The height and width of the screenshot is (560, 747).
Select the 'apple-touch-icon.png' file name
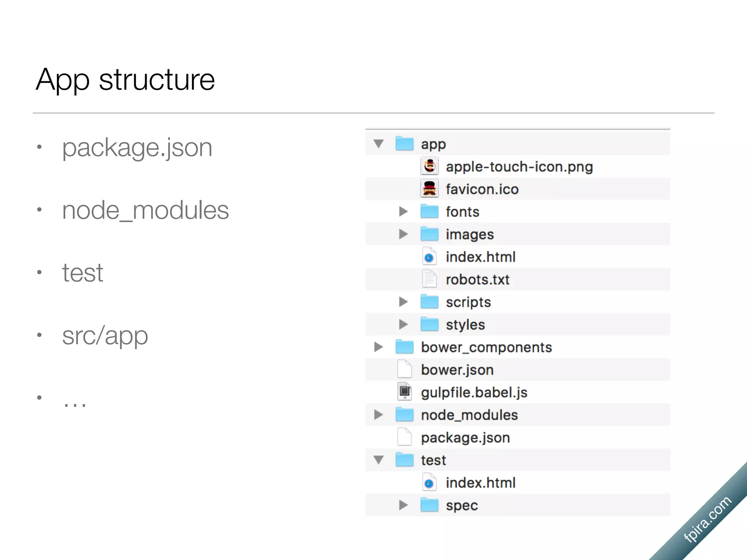(x=519, y=167)
